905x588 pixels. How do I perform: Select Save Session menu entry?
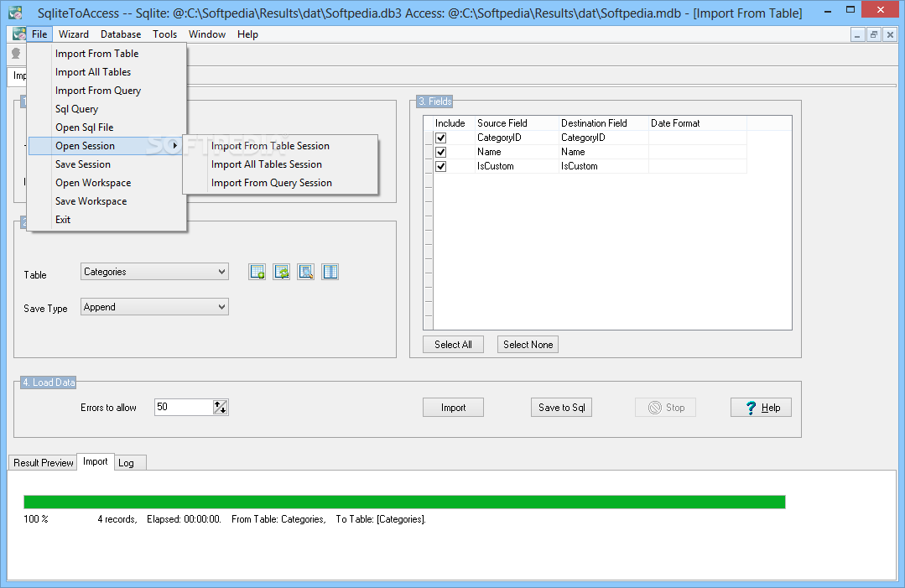point(107,164)
